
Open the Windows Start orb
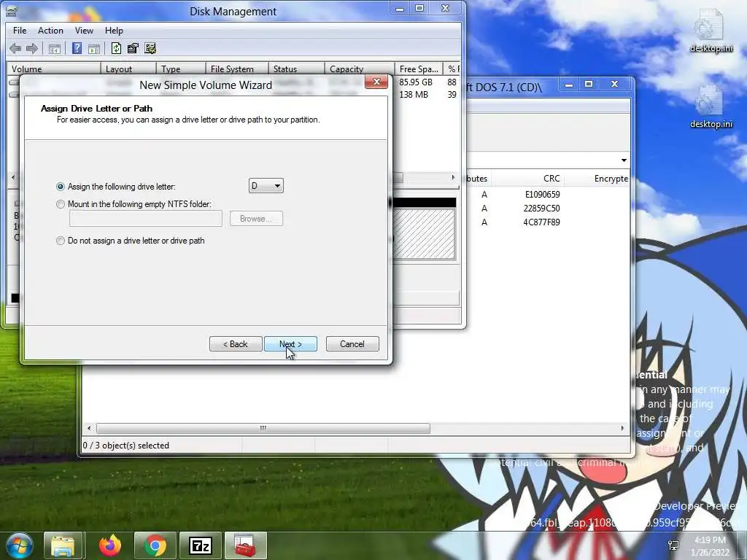[x=19, y=545]
